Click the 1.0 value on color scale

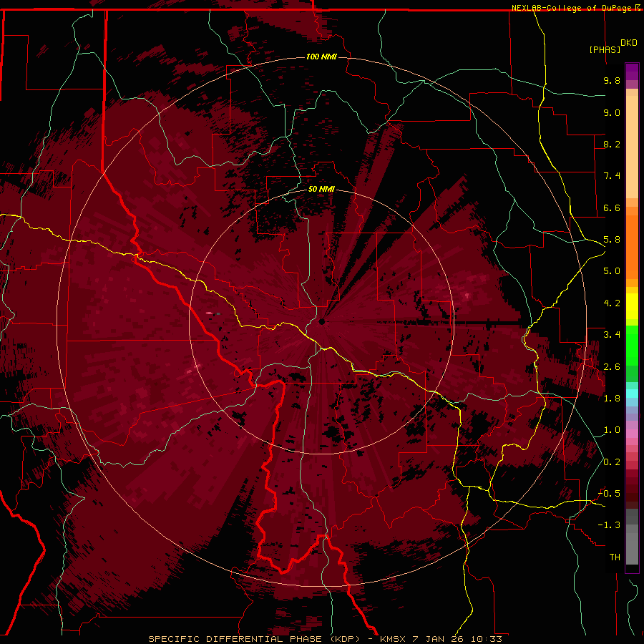point(612,430)
